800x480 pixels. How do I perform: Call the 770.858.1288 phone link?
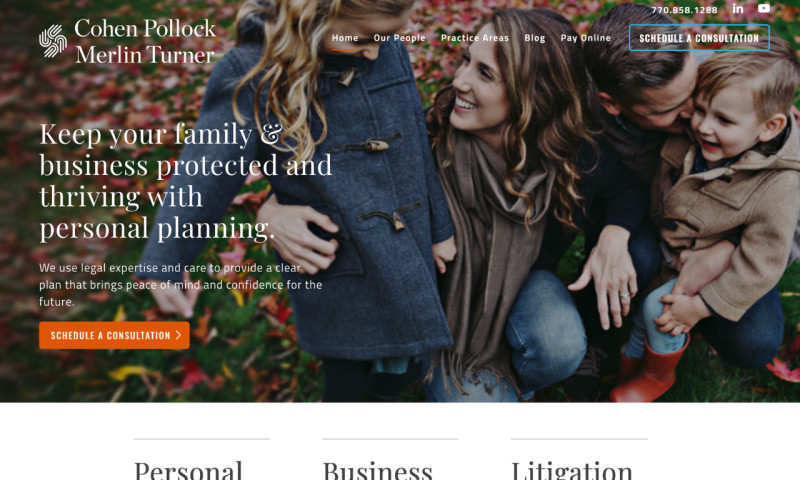684,10
